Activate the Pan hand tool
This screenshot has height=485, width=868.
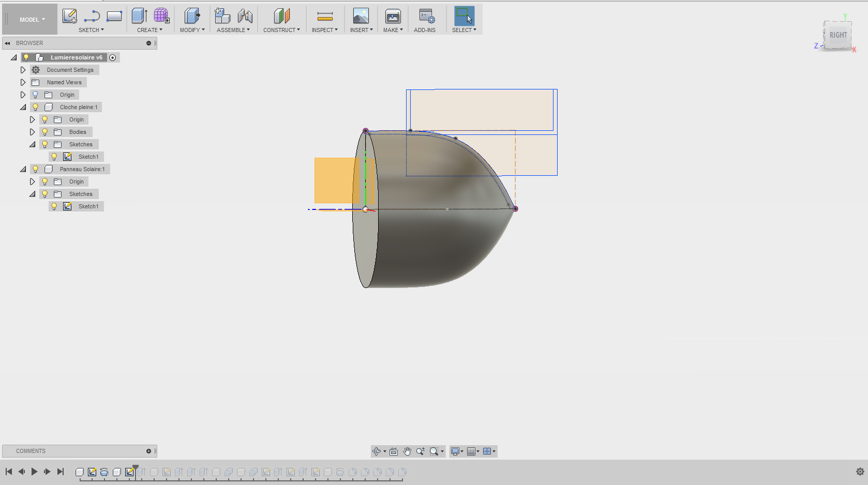point(407,451)
